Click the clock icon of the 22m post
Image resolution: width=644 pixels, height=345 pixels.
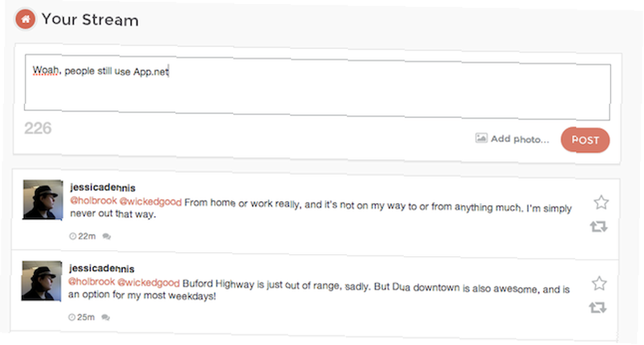coord(72,237)
